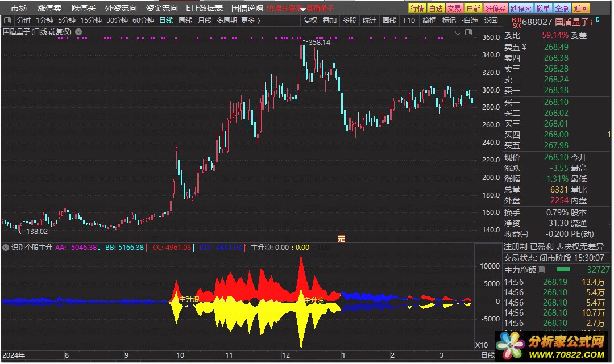The height and width of the screenshot is (364, 614).
Task: Click the 多股 toolbar button
Action: click(x=350, y=20)
